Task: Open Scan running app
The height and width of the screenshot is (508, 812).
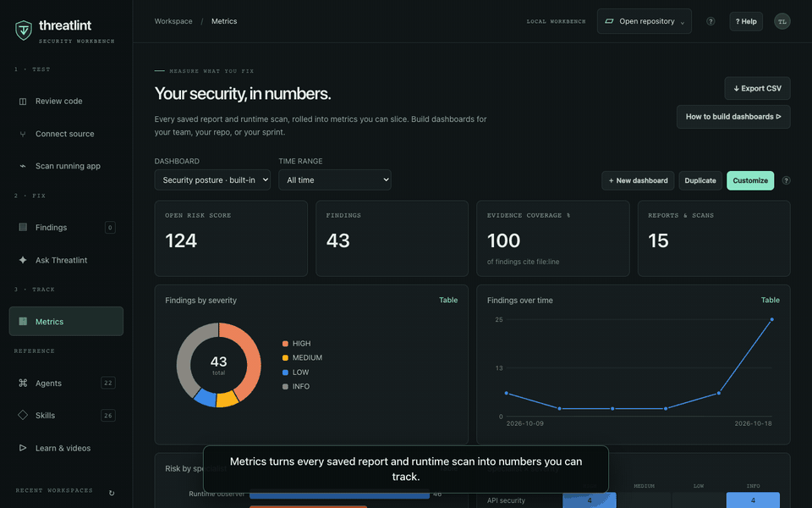Action: pyautogui.click(x=66, y=166)
